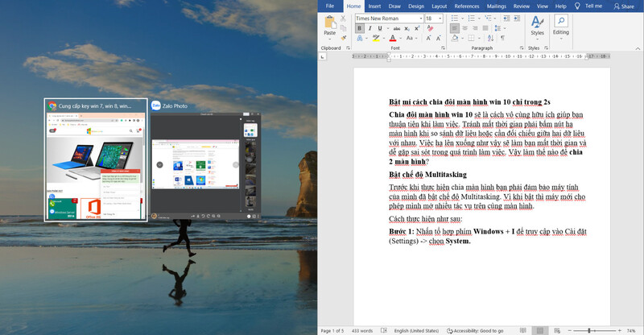Open the font size 18 dropdown
The height and width of the screenshot is (335, 644).
(x=440, y=19)
